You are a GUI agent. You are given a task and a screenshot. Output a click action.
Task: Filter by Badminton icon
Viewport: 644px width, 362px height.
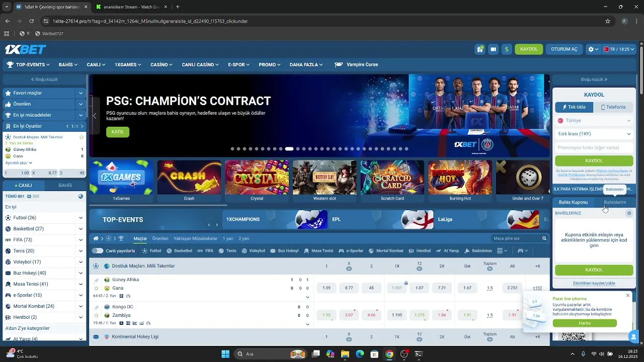pos(478,251)
